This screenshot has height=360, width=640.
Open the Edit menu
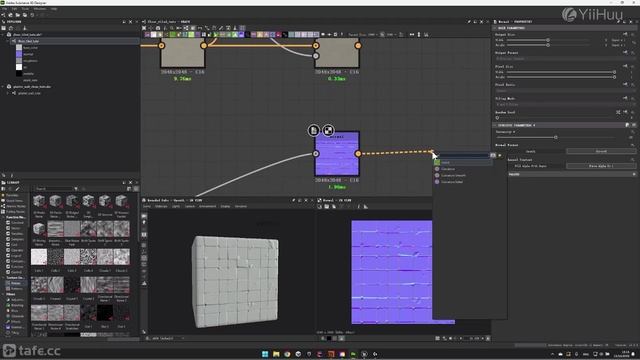(x=15, y=9)
